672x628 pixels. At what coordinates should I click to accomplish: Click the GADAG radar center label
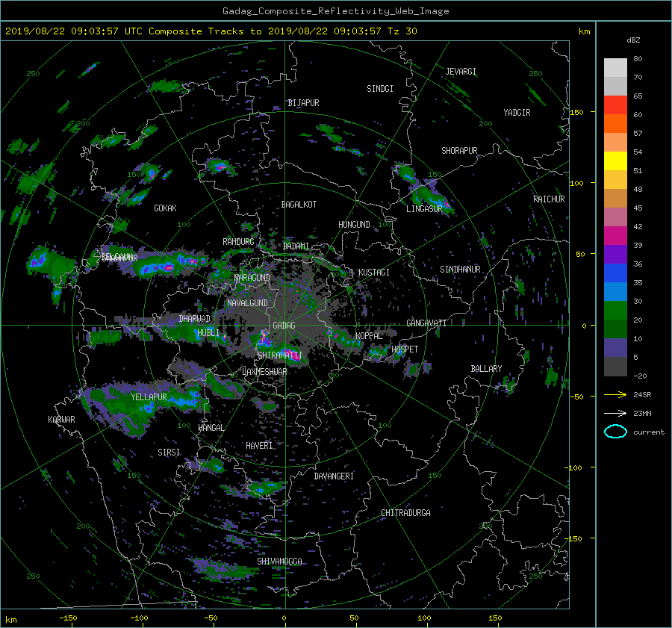click(284, 326)
